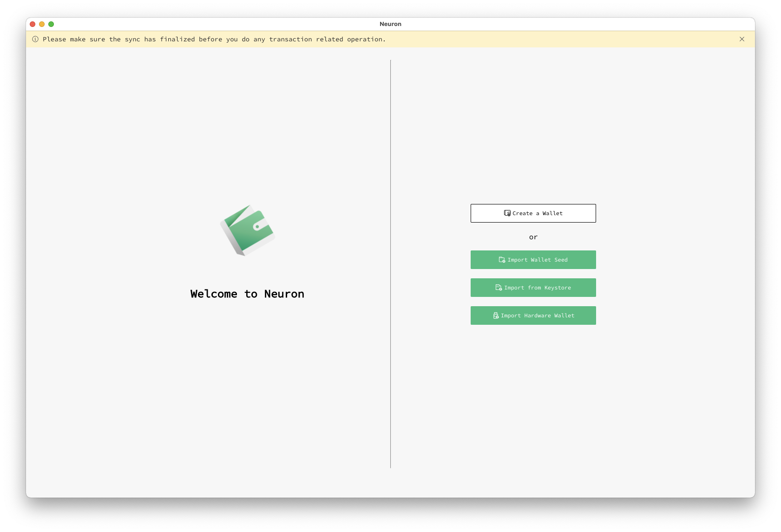Open Import from Keystore
The image size is (781, 532).
pos(533,288)
